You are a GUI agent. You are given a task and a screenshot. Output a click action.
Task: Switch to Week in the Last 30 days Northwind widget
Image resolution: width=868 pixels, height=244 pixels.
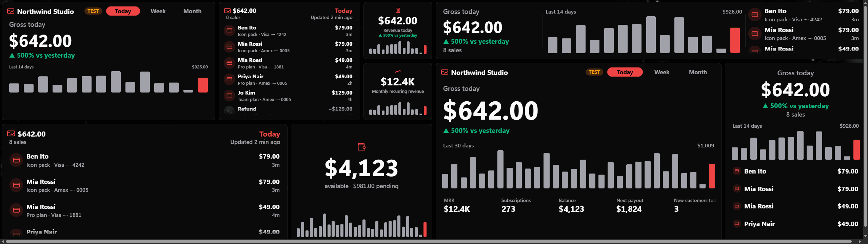click(x=662, y=72)
